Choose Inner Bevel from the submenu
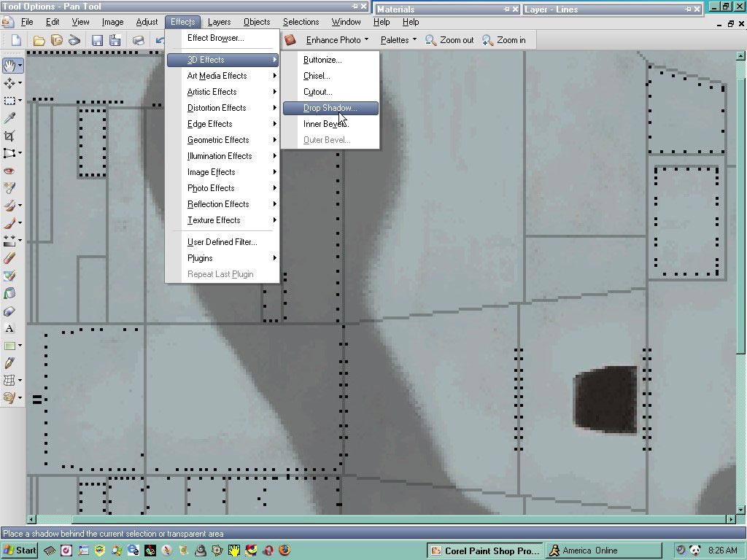This screenshot has height=560, width=747. 330,124
